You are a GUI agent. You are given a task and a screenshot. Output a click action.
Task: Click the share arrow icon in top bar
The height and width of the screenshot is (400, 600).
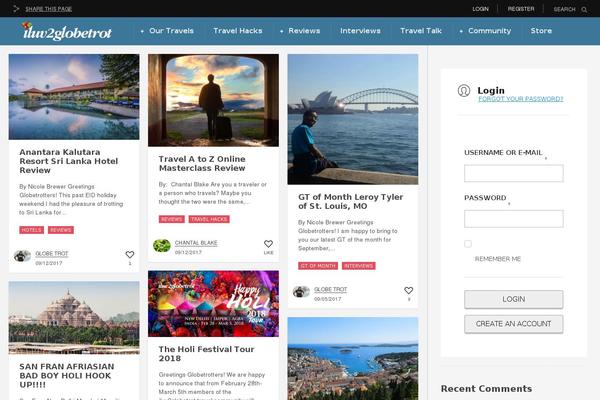click(x=16, y=8)
